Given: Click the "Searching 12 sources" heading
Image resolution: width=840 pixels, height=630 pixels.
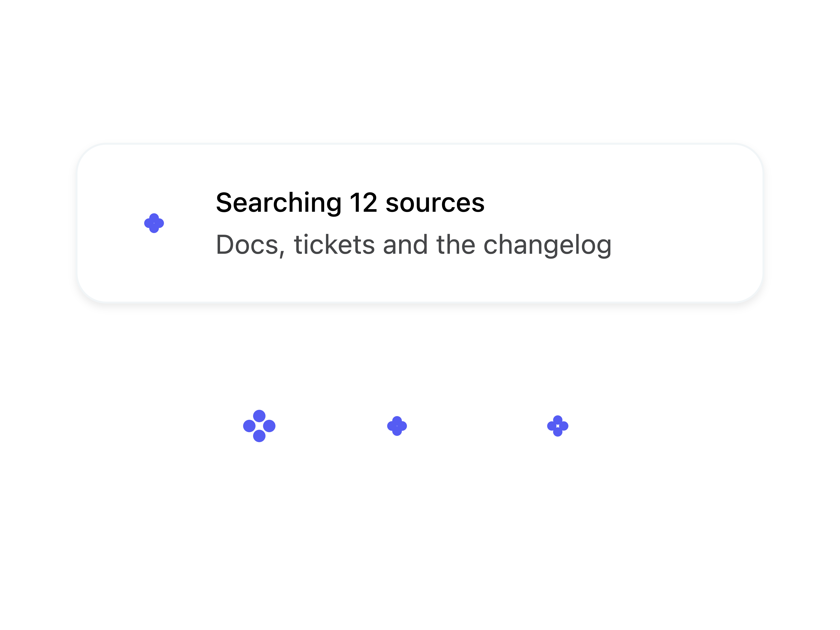Looking at the screenshot, I should [350, 203].
